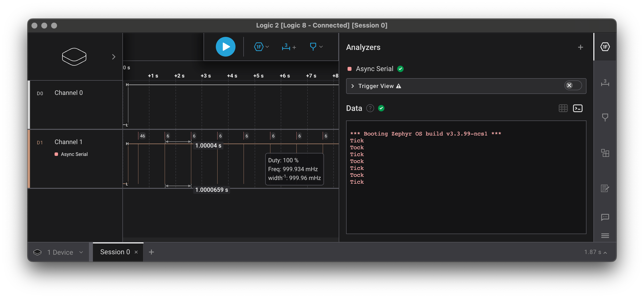Start capture with the blue play button
Image resolution: width=644 pixels, height=298 pixels.
(x=225, y=47)
